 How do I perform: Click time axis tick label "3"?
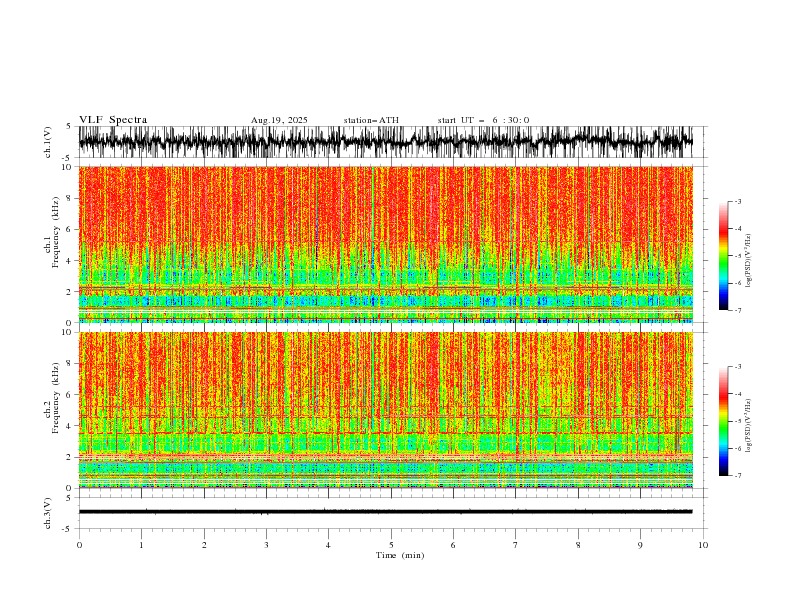coord(266,545)
